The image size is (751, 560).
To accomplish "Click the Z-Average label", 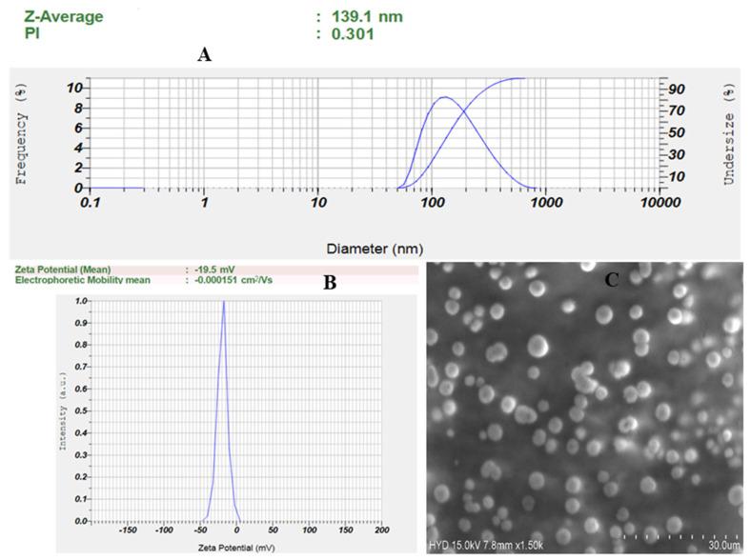I will pyautogui.click(x=64, y=16).
